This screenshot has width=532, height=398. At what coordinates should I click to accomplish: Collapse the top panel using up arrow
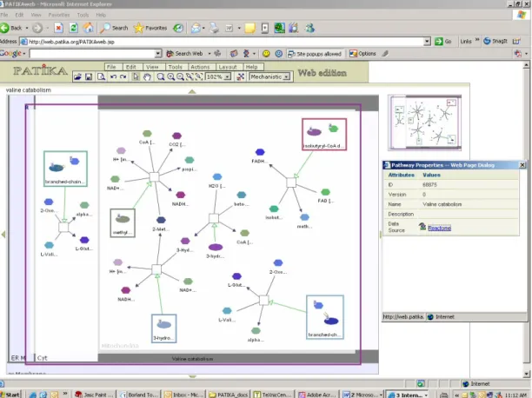(192, 91)
